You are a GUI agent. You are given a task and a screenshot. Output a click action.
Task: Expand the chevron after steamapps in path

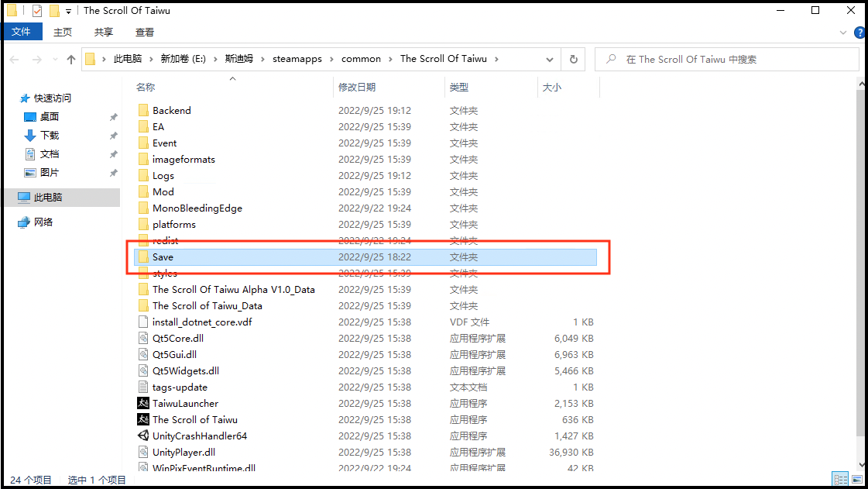tap(331, 59)
